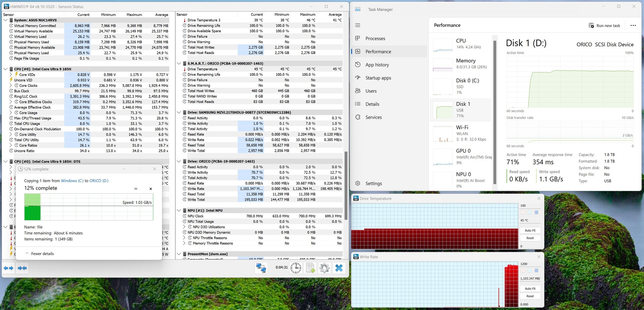Open the Processes page in Task Manager
The height and width of the screenshot is (310, 644).
[389, 39]
